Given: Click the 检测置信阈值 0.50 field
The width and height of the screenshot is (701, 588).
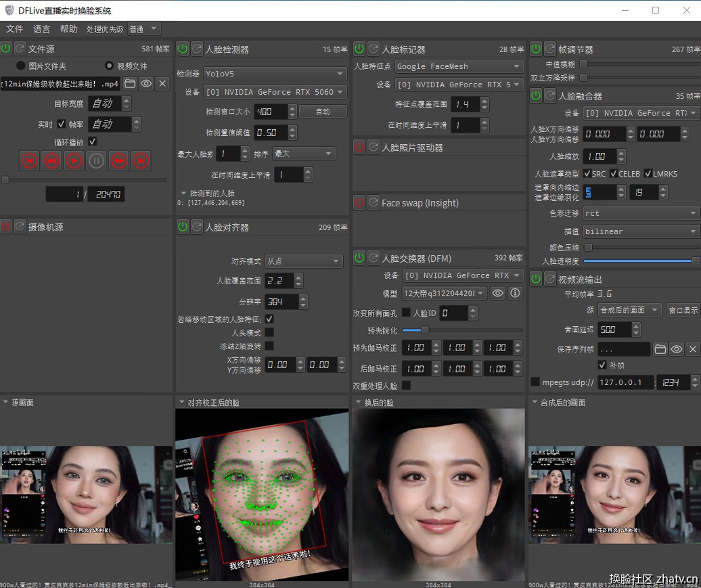Looking at the screenshot, I should [x=271, y=133].
